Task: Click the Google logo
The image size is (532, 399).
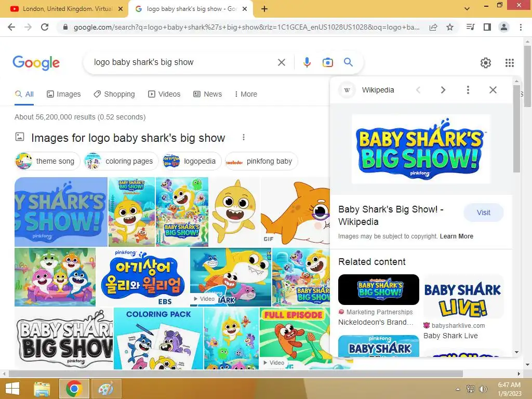Action: pos(36,63)
